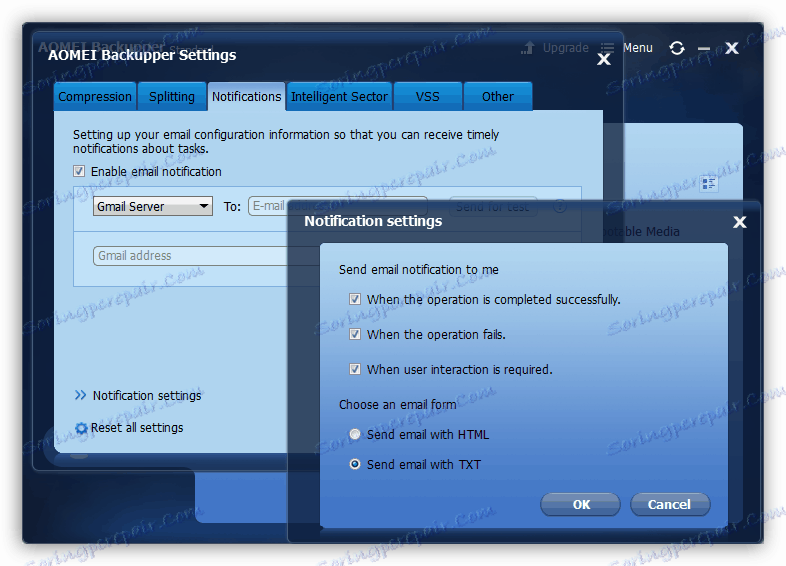Expand the Gmail Server dropdown
This screenshot has width=786, height=566.
(x=153, y=206)
